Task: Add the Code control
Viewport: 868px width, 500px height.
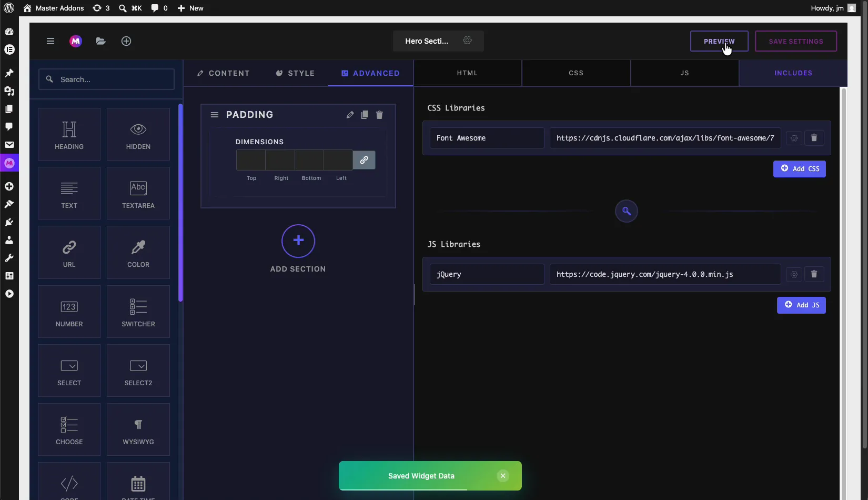Action: [69, 481]
